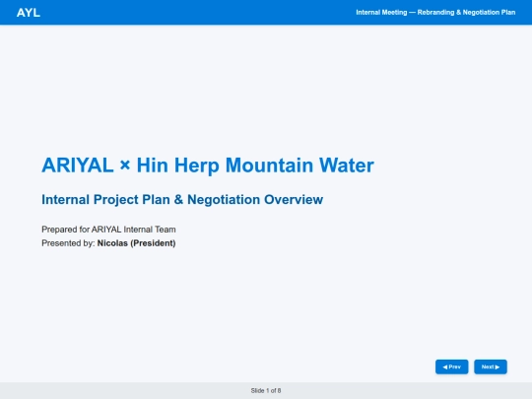Click the AYL logo in header
Screen dimensions: 532x399
coord(29,13)
